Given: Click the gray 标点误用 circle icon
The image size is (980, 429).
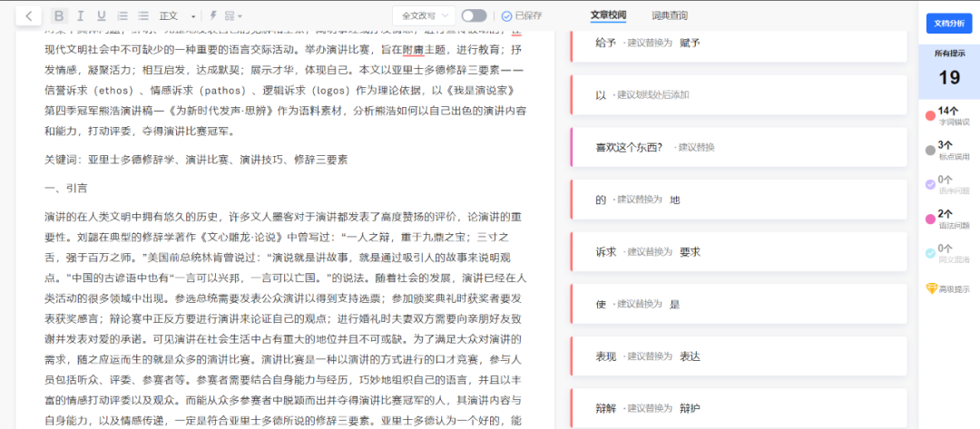Looking at the screenshot, I should (930, 150).
